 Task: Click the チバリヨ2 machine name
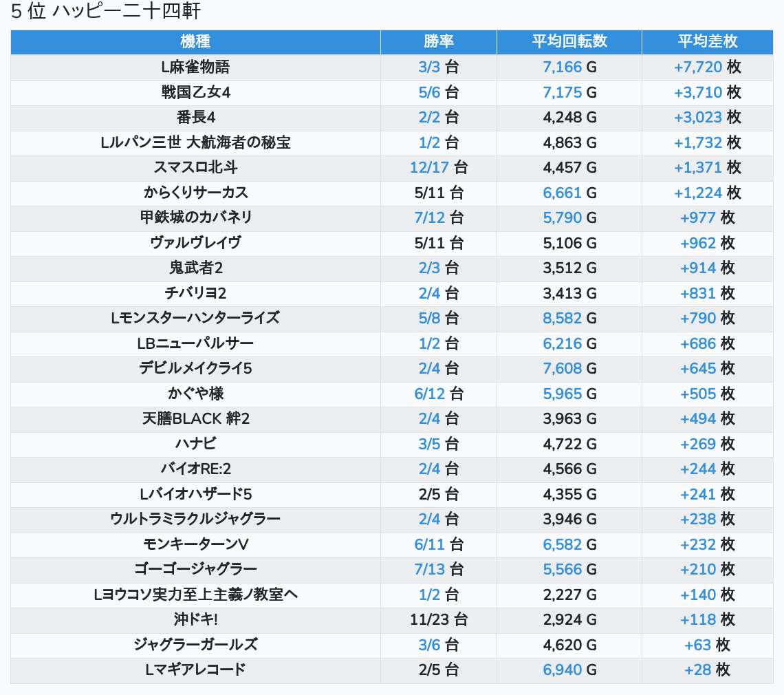195,293
